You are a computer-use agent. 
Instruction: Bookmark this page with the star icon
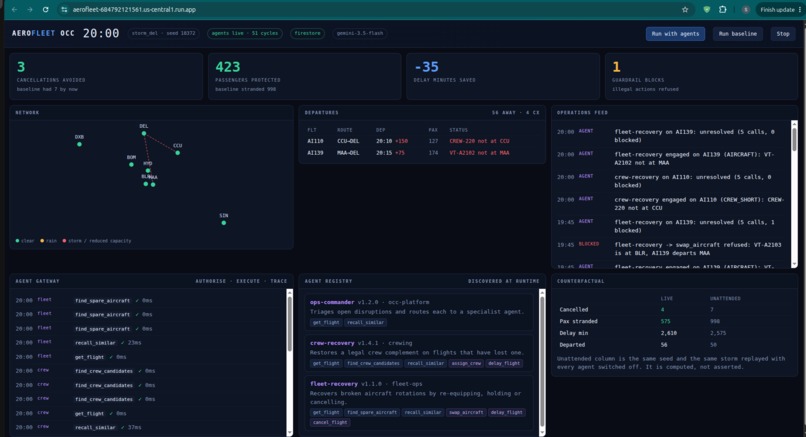(x=685, y=9)
